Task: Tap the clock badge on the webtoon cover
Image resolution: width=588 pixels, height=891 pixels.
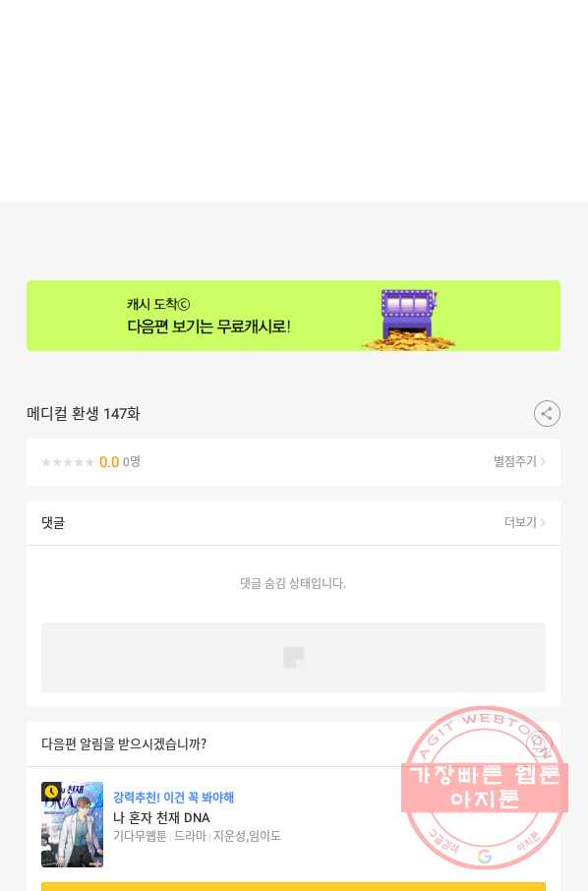Action: 51,792
